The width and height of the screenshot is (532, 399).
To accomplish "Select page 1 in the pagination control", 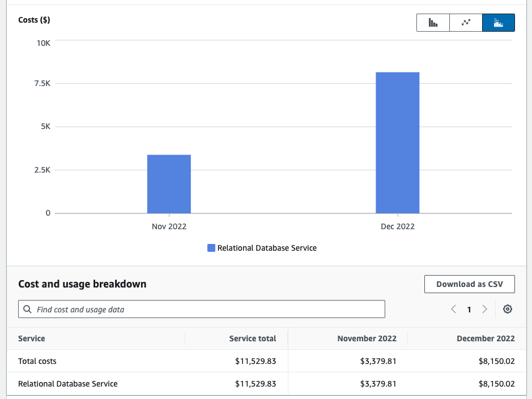I will coord(469,309).
